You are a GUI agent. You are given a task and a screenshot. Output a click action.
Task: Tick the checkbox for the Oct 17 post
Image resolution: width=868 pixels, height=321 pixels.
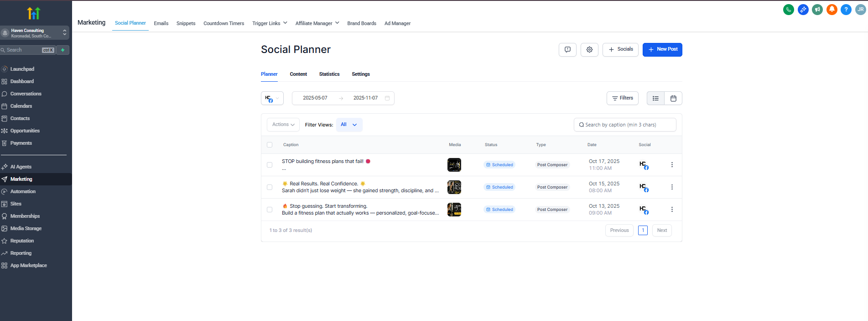click(270, 165)
